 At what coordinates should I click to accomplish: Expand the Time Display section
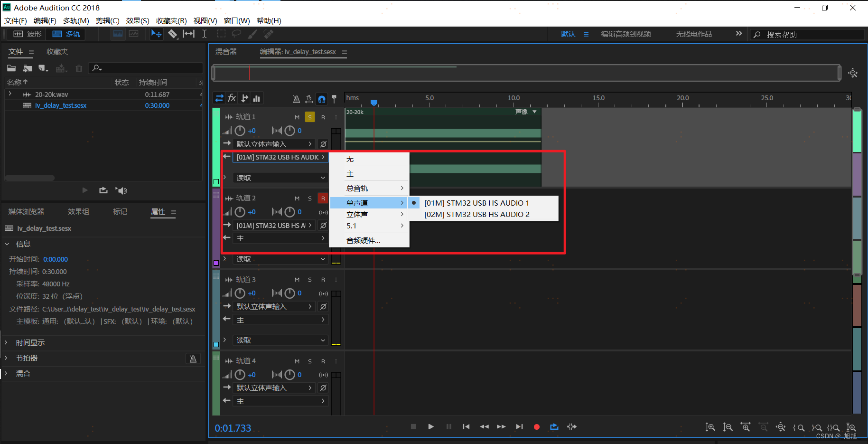coord(7,342)
